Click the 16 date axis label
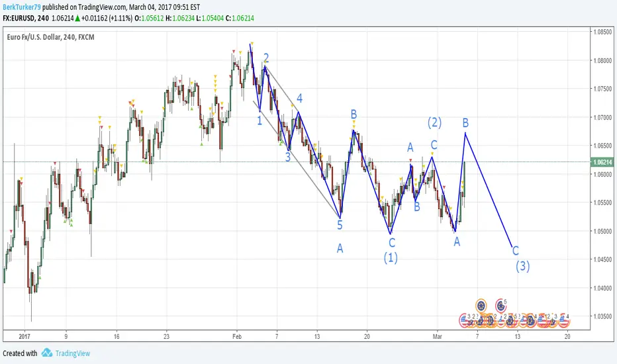 pos(116,336)
